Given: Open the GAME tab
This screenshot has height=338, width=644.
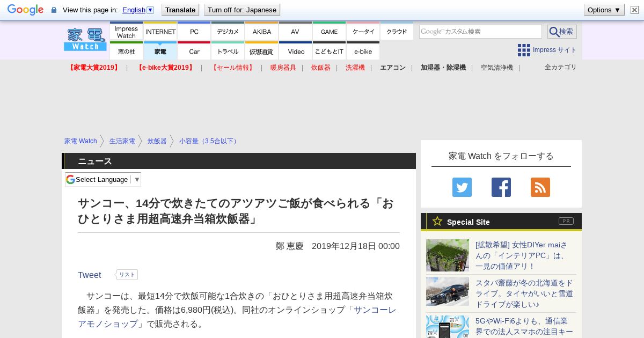Looking at the screenshot, I should 330,32.
